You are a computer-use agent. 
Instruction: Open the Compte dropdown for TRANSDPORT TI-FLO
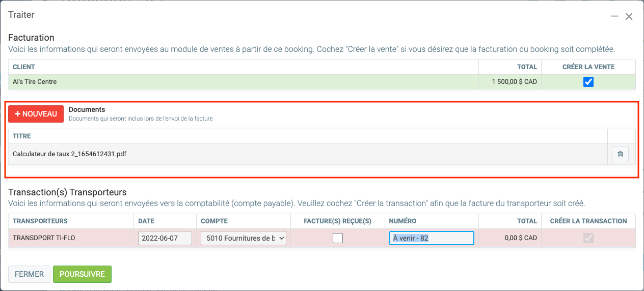244,238
